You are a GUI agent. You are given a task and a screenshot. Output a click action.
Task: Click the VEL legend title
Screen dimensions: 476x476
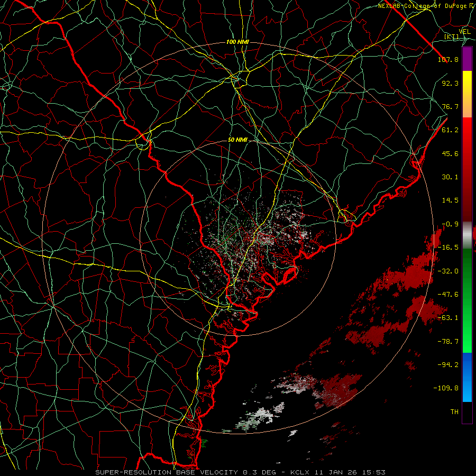coord(464,32)
